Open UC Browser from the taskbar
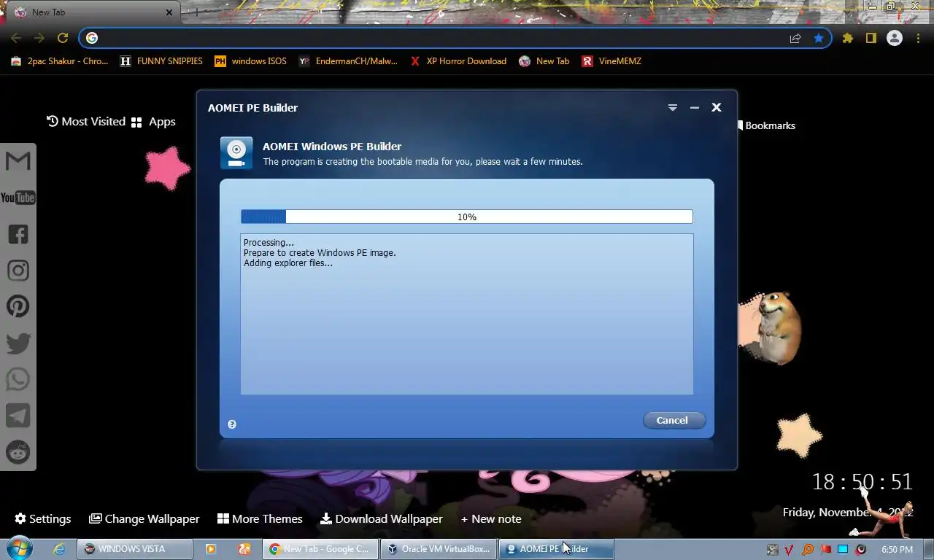 click(244, 549)
